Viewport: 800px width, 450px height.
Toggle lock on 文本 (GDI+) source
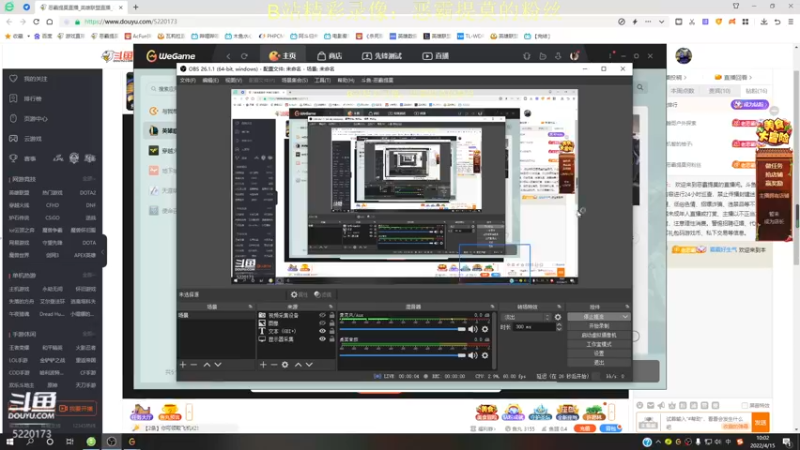[332, 331]
